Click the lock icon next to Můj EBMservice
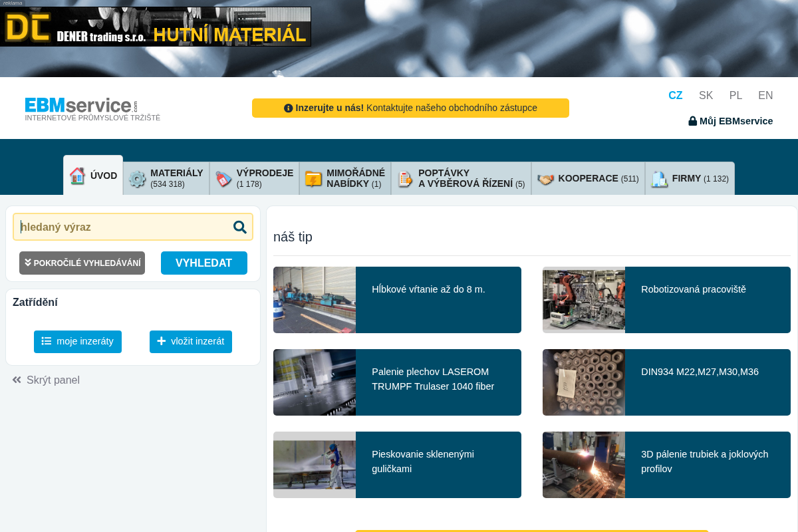Image resolution: width=798 pixels, height=532 pixels. [x=692, y=121]
